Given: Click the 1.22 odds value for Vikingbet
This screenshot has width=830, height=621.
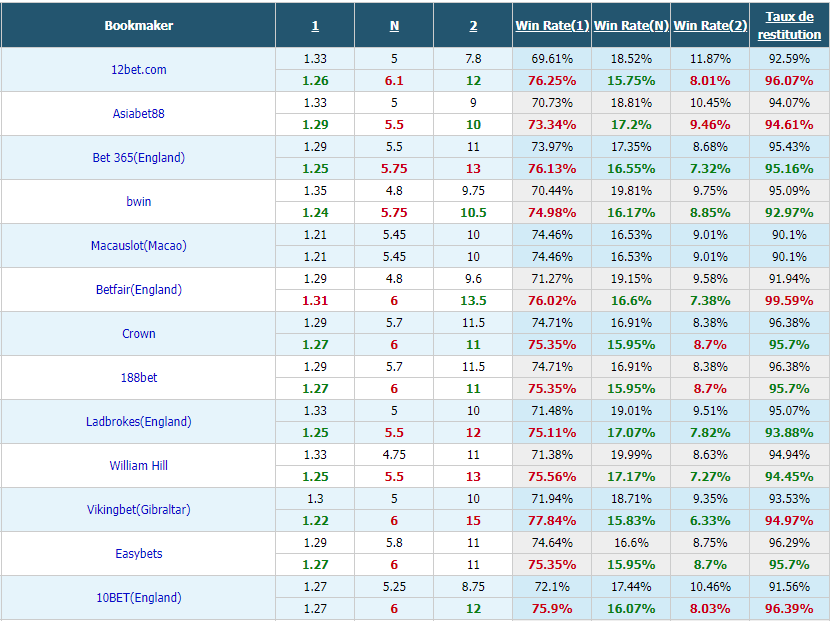Looking at the screenshot, I should (x=315, y=520).
